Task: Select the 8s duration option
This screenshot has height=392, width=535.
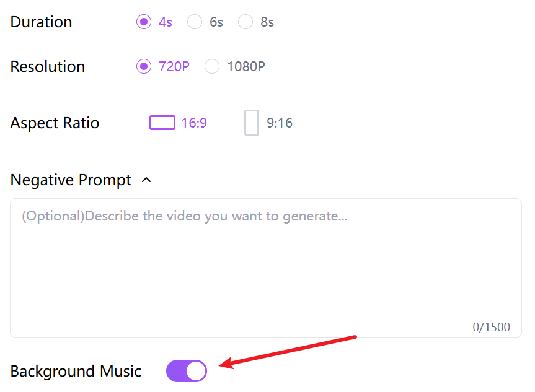Action: (245, 21)
